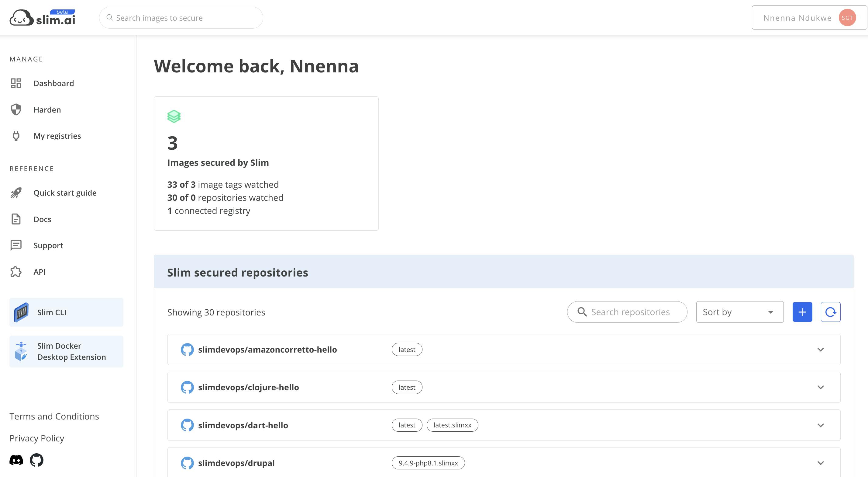
Task: Click latest tag on dart-hello
Action: coord(407,425)
